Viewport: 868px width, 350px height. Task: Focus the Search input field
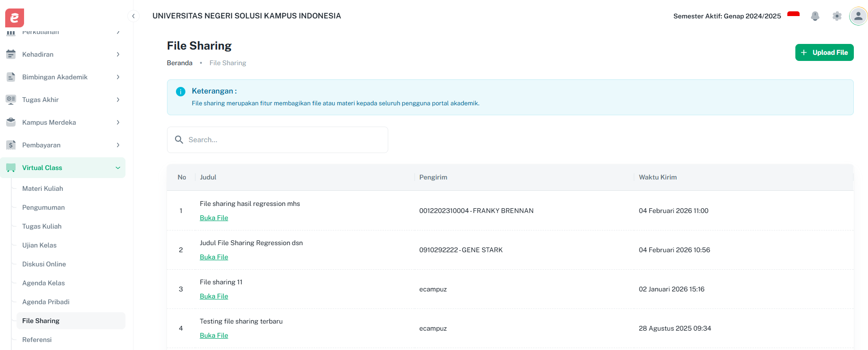coord(277,140)
